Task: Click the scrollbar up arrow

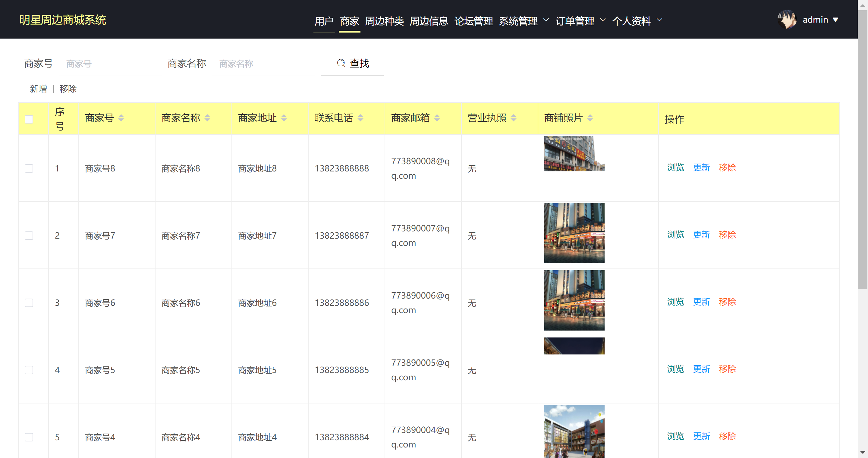Action: point(863,5)
